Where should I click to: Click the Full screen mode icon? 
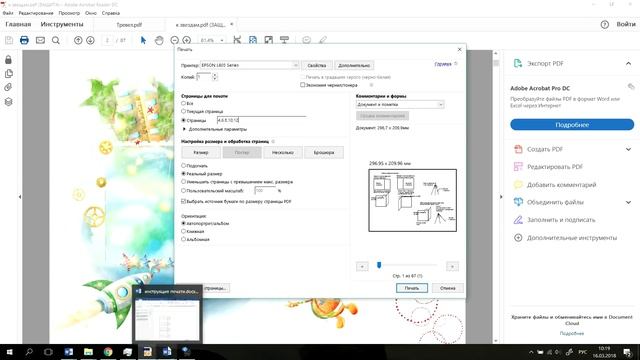269,40
